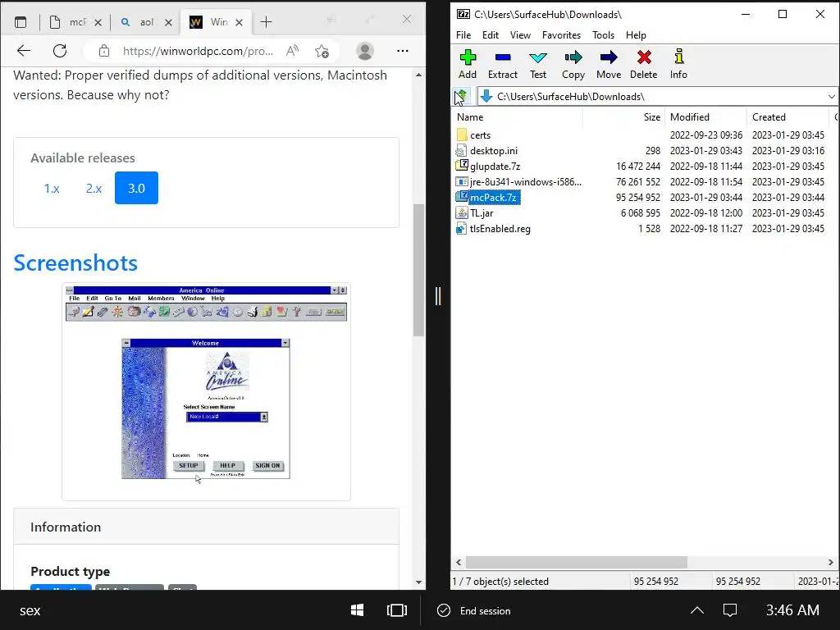Add page to favorites in Edge
Image resolution: width=840 pixels, height=630 pixels.
click(322, 51)
